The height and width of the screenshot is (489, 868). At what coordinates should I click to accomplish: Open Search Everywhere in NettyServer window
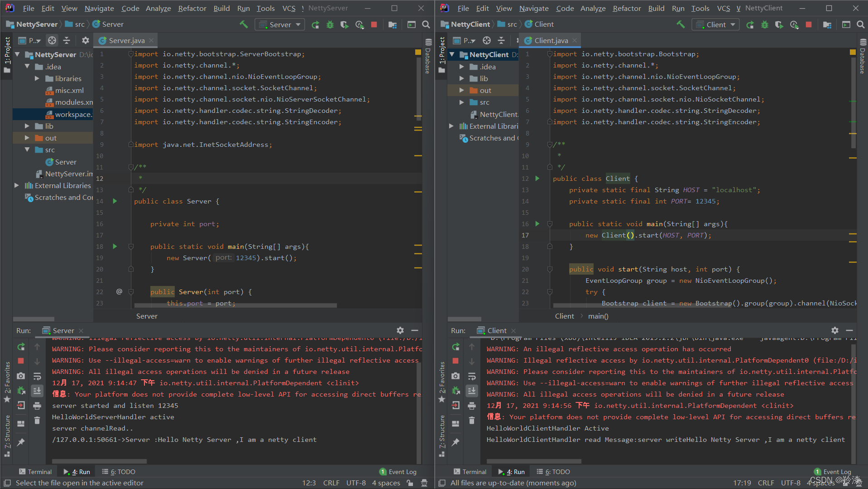426,24
